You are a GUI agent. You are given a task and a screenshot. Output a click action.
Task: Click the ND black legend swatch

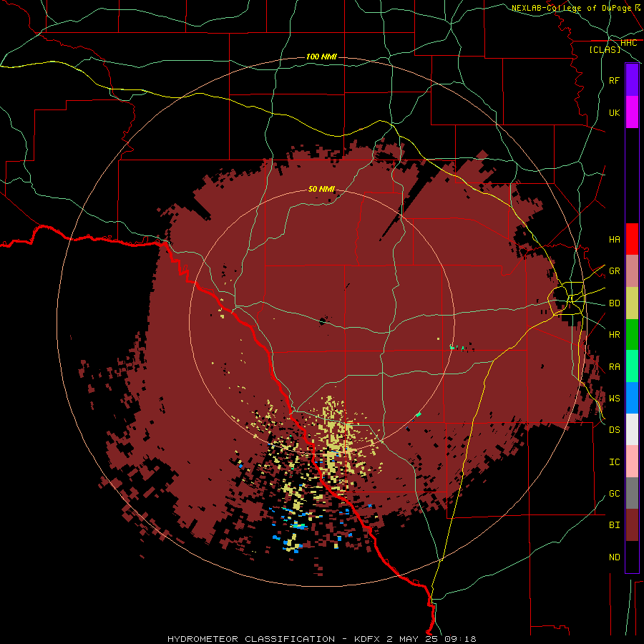632,557
